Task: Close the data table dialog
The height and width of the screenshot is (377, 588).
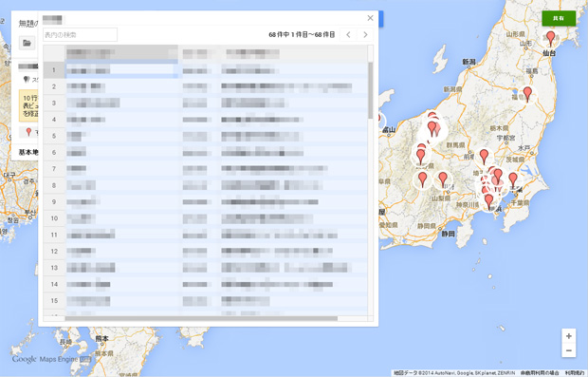Action: tap(370, 18)
